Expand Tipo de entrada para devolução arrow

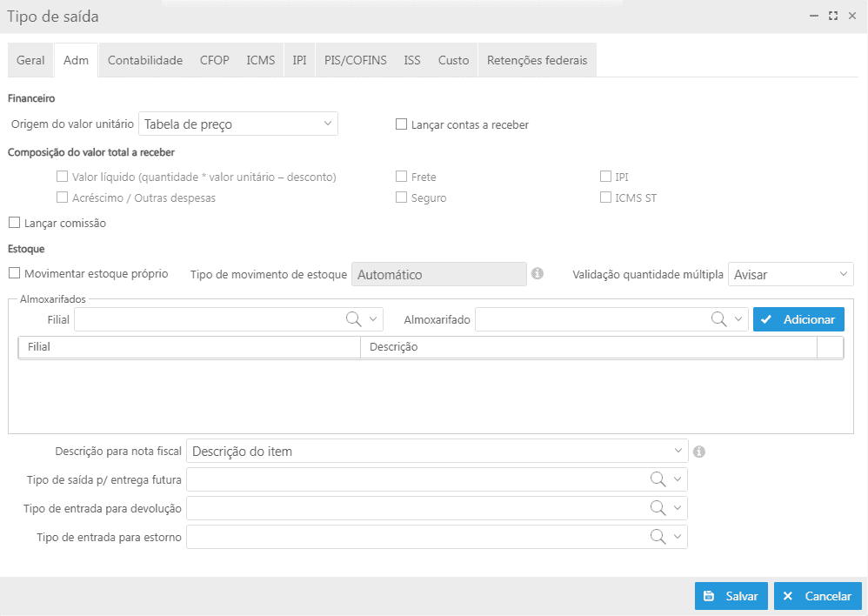(678, 508)
